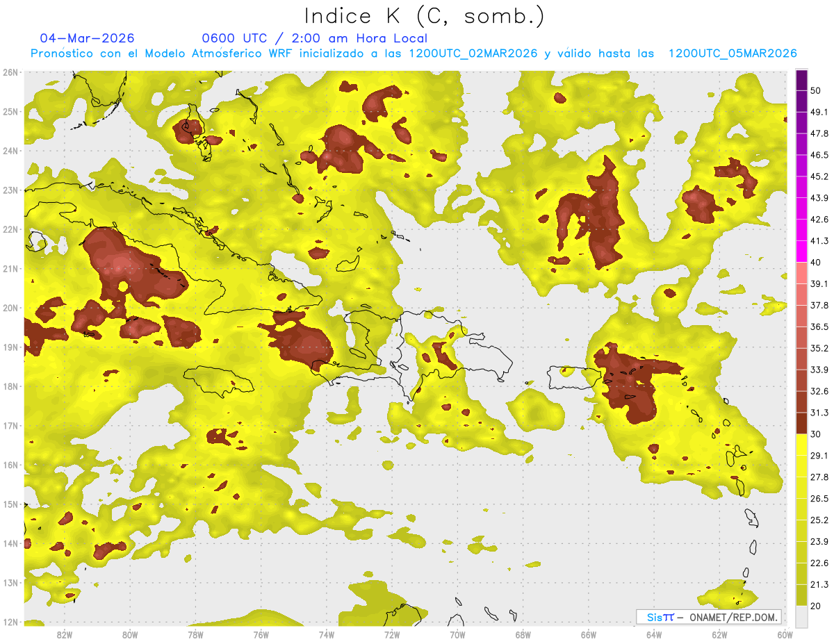The height and width of the screenshot is (644, 834).
Task: Click the colorbar label '31.3'
Action: coord(819,413)
